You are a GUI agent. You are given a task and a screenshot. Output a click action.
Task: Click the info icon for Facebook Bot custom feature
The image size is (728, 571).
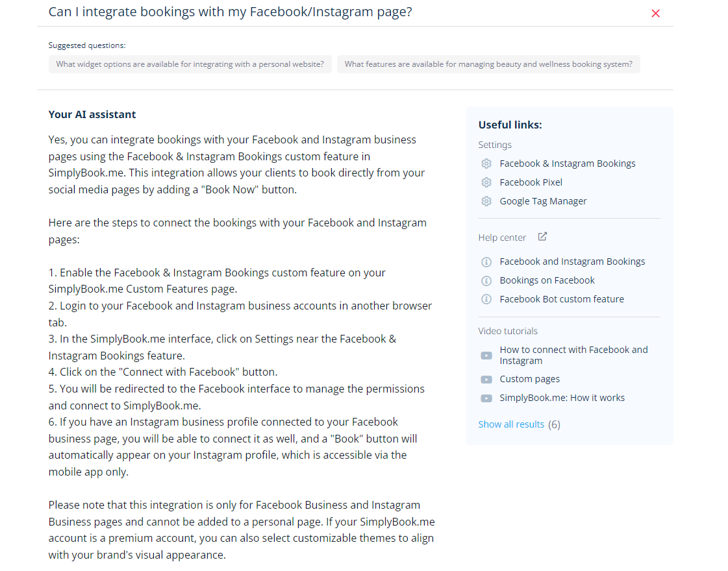pyautogui.click(x=486, y=299)
